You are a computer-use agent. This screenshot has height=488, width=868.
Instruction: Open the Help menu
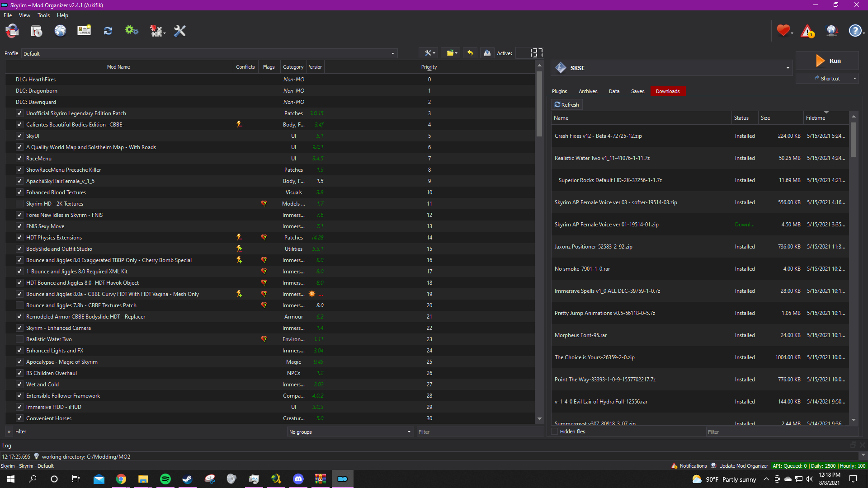pyautogui.click(x=62, y=15)
